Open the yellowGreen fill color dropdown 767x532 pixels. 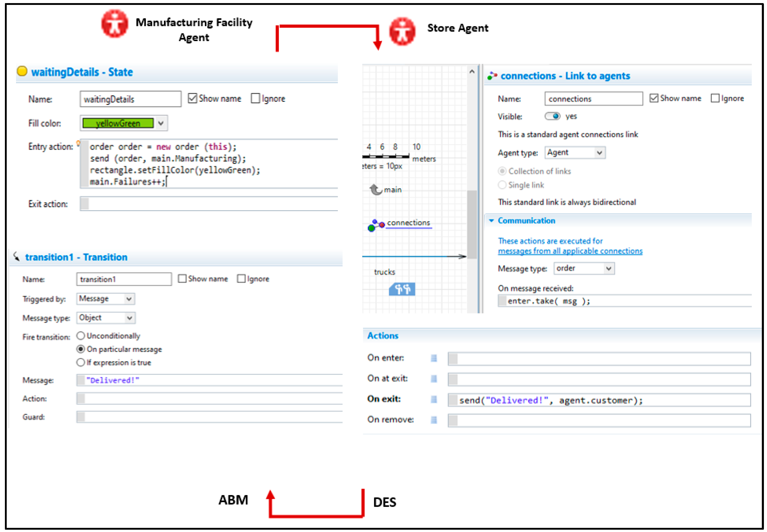[x=161, y=123]
